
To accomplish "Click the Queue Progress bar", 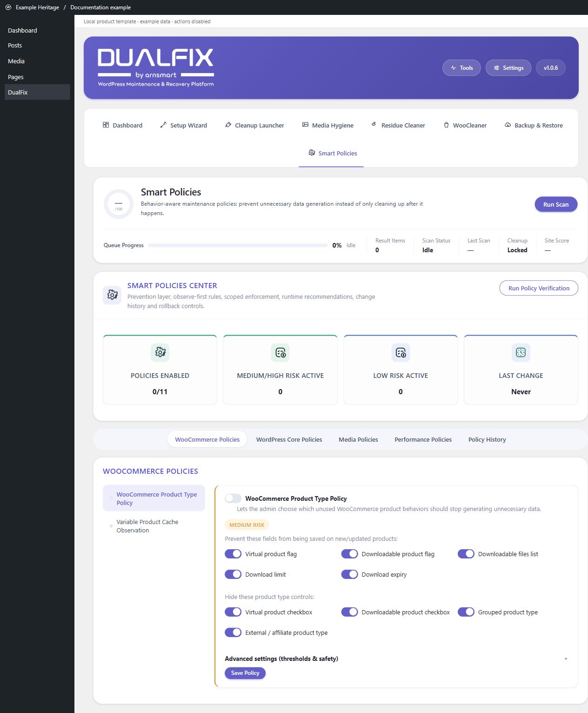I will tap(238, 245).
